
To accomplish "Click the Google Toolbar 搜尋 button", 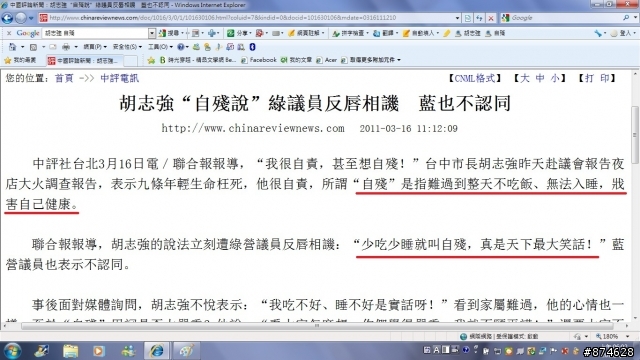I will pos(169,33).
